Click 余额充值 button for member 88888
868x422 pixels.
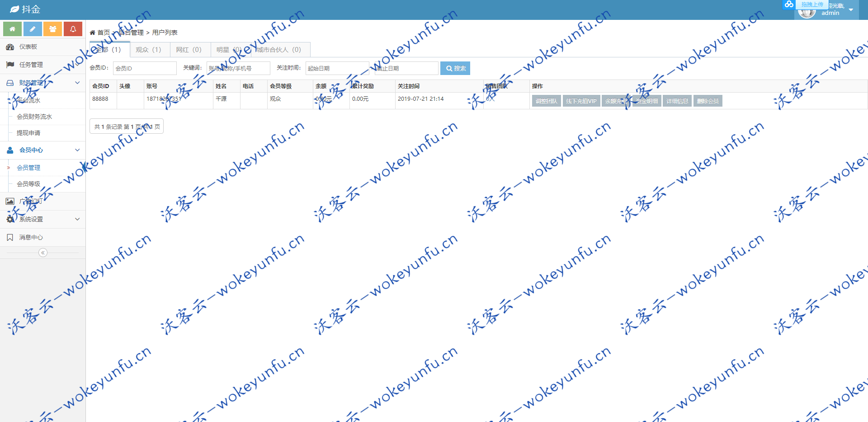pyautogui.click(x=616, y=101)
